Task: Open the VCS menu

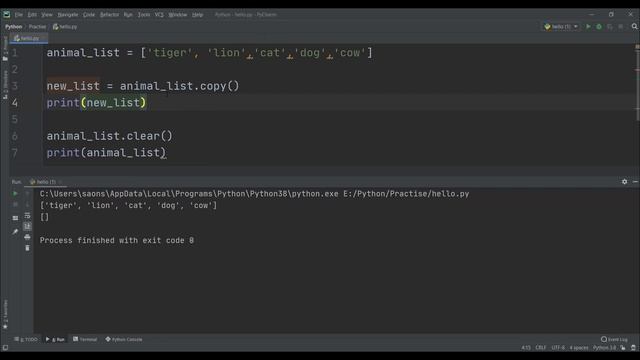Action: [159, 15]
